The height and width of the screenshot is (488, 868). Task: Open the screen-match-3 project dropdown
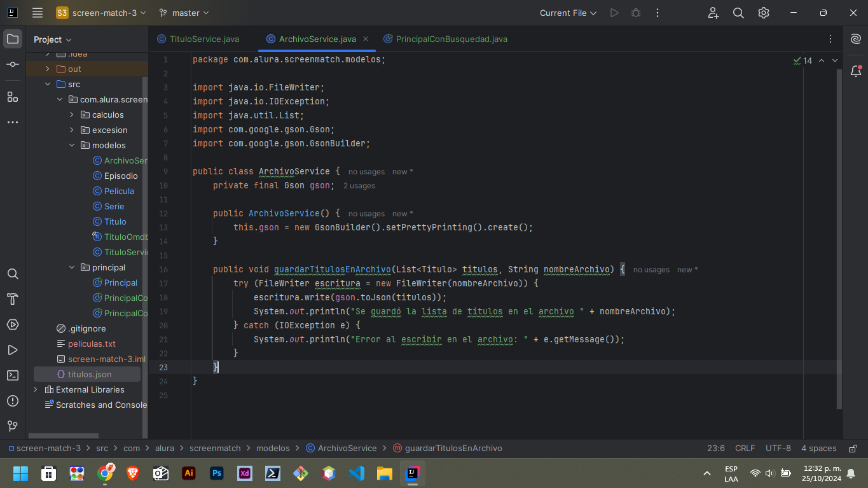coord(101,13)
